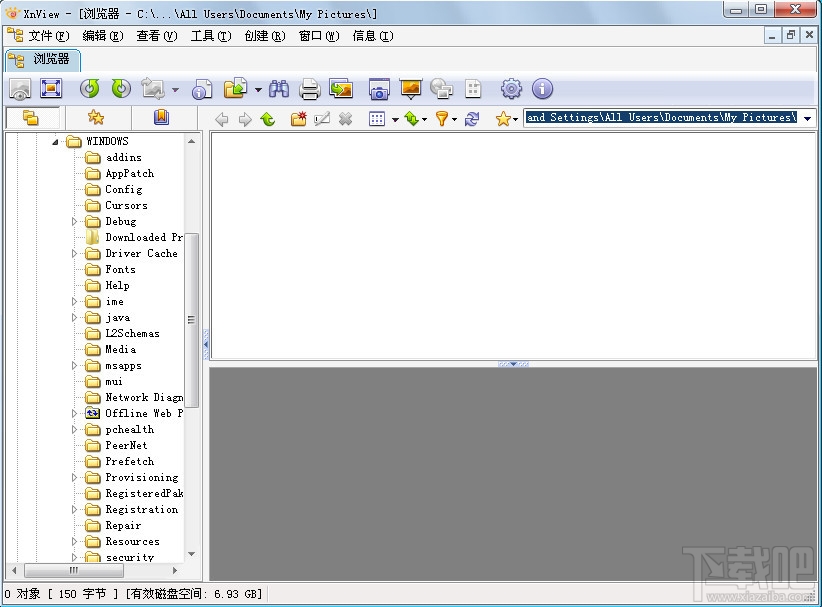This screenshot has width=822, height=607.
Task: Open the screen capture tool
Action: click(x=379, y=89)
